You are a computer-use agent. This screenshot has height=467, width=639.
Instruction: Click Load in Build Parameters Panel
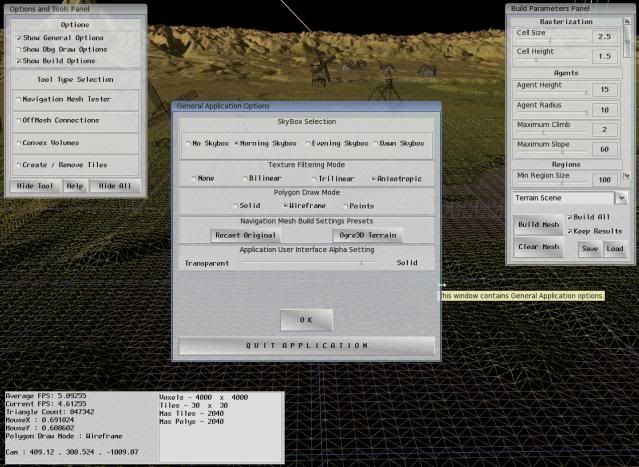tap(615, 249)
